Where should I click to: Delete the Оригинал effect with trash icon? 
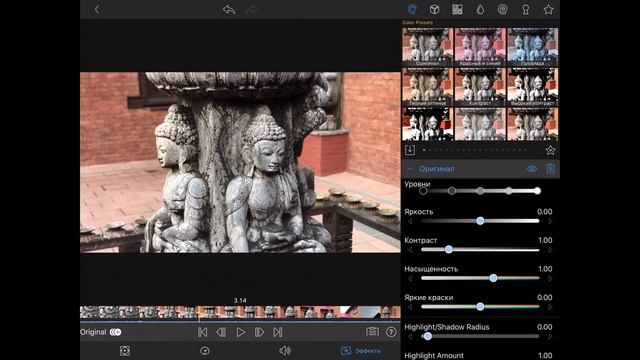click(550, 169)
